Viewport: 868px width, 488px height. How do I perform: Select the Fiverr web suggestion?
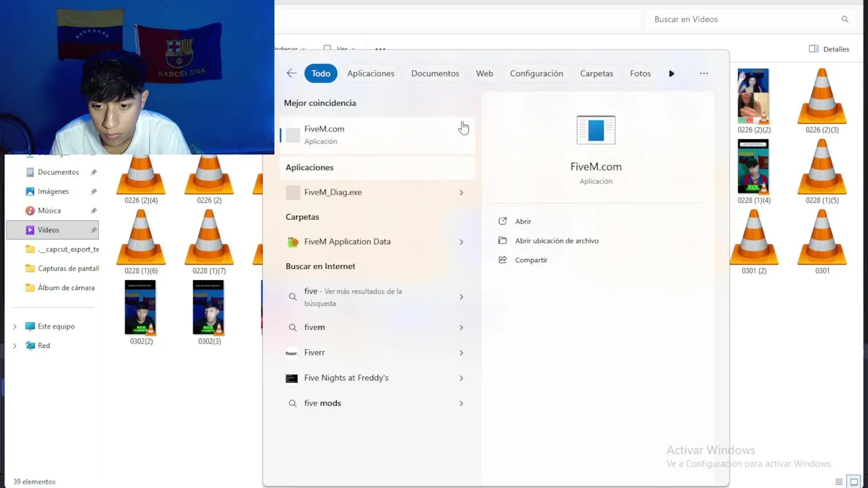[x=377, y=352]
